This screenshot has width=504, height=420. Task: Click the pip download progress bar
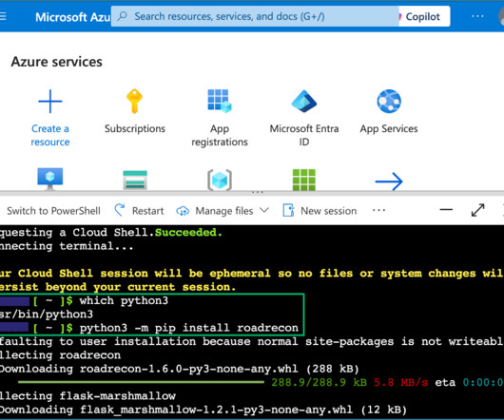coord(141,382)
